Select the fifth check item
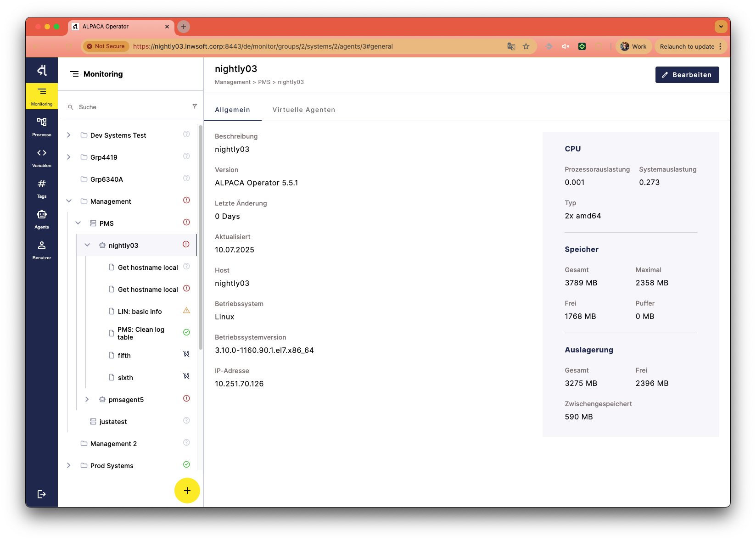This screenshot has height=541, width=756. click(x=124, y=356)
